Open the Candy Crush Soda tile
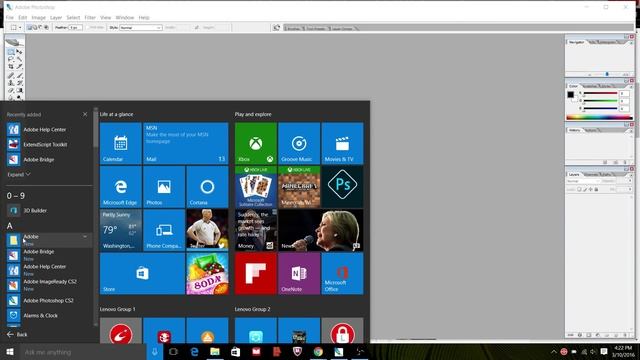 tap(207, 273)
